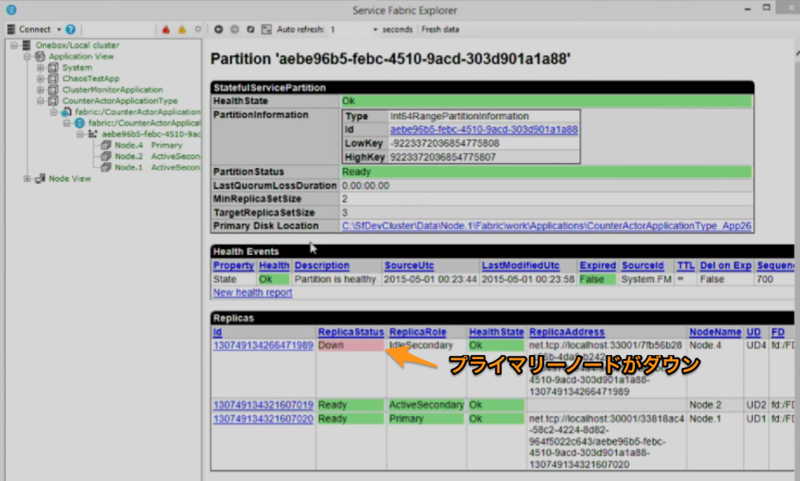Select Node.4 Primary in the tree
Viewport: 800px width, 481px height.
[x=148, y=145]
